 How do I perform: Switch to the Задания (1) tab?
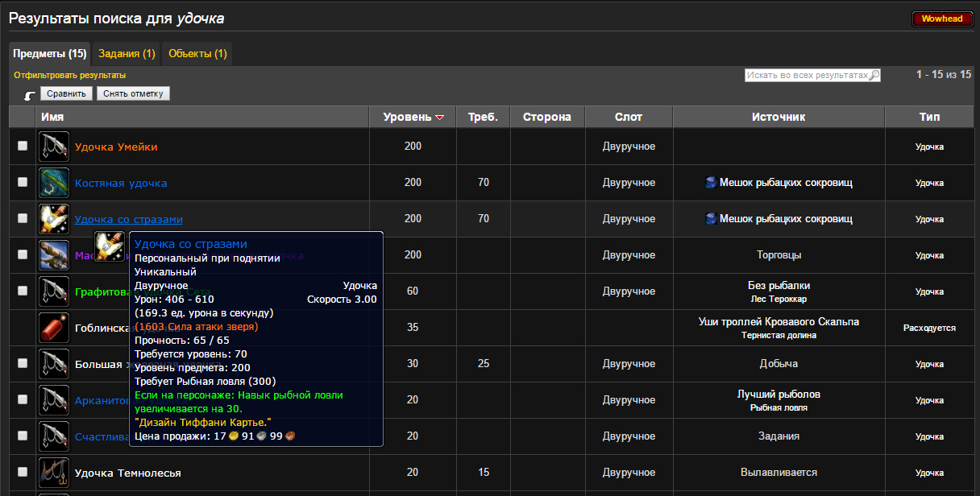(x=127, y=54)
